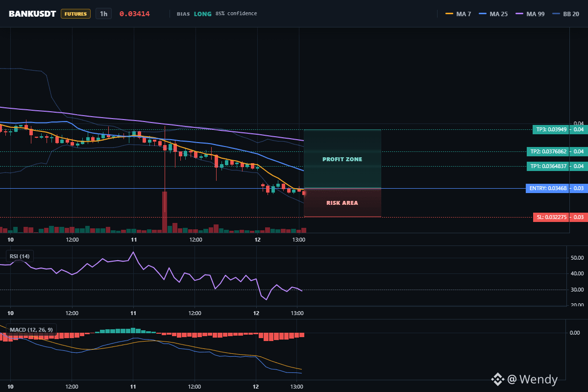This screenshot has height=392, width=588.
Task: Click the RSI 40.00 axis value
Action: 577,273
